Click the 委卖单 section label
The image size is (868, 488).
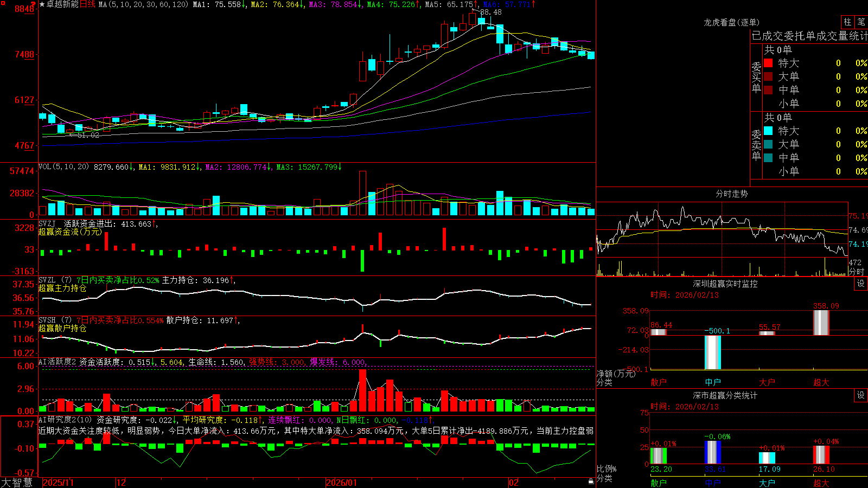(x=756, y=145)
